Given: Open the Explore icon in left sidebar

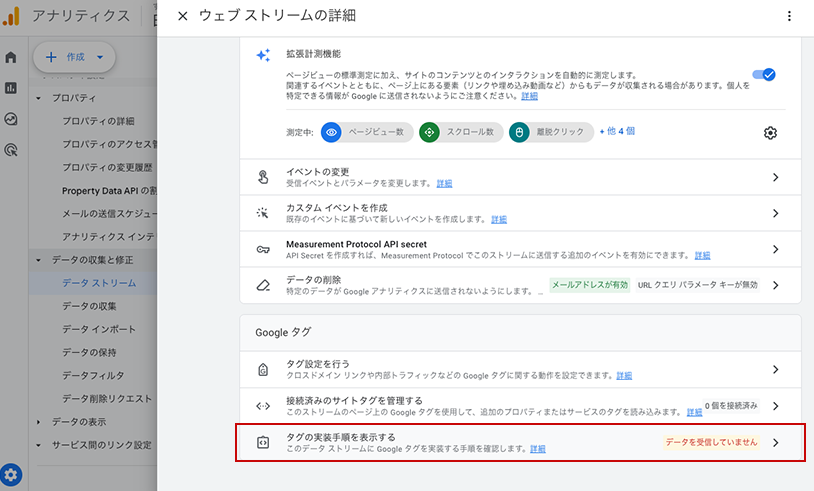Looking at the screenshot, I should (x=11, y=119).
